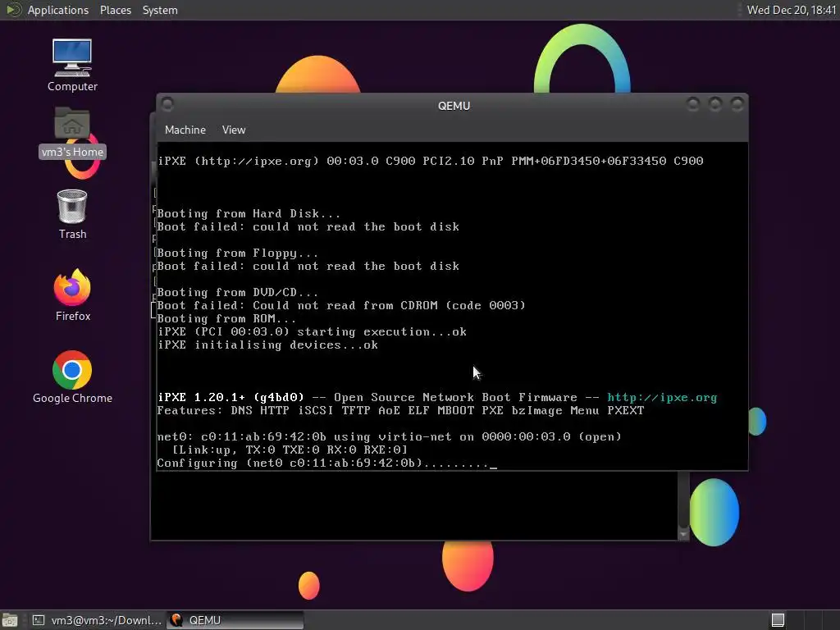Viewport: 840px width, 630px height.
Task: Click the terminal window scrollbar down arrow
Action: coord(683,534)
